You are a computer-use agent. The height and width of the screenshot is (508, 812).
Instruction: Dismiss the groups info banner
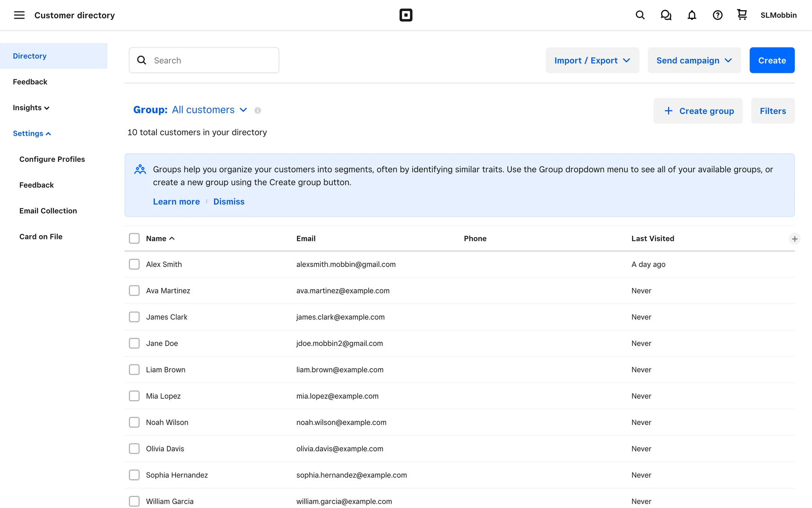[228, 202]
